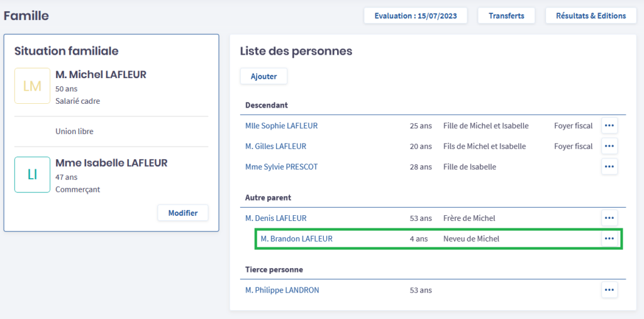Open Résultats & Editions
This screenshot has width=644, height=319.
click(591, 16)
